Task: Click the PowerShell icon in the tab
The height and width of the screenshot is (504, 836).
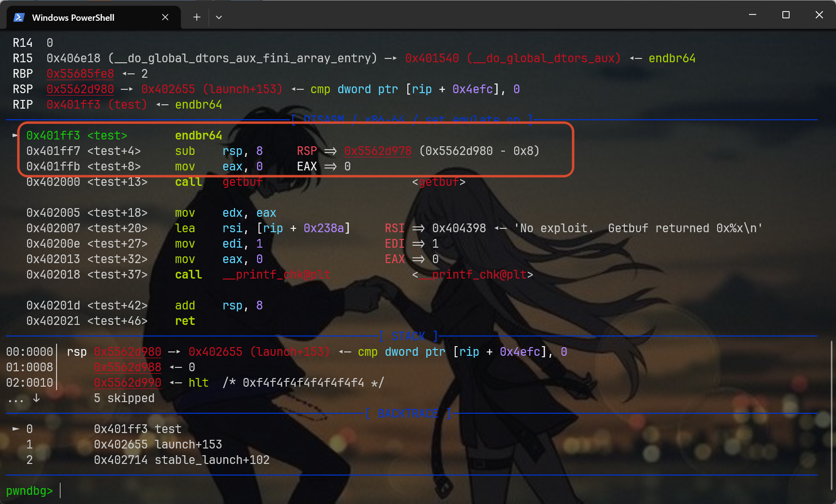Action: coord(19,17)
